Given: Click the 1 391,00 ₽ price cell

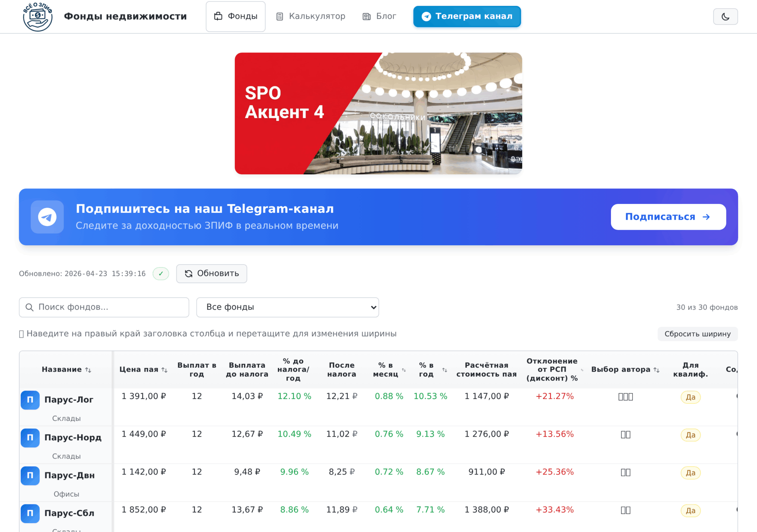Looking at the screenshot, I should [144, 396].
